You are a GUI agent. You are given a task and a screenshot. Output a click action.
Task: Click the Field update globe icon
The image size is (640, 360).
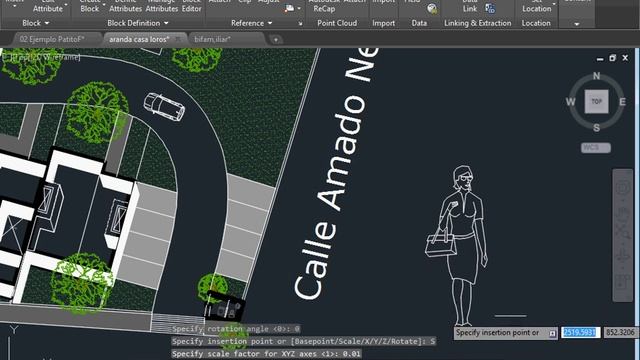(x=432, y=8)
